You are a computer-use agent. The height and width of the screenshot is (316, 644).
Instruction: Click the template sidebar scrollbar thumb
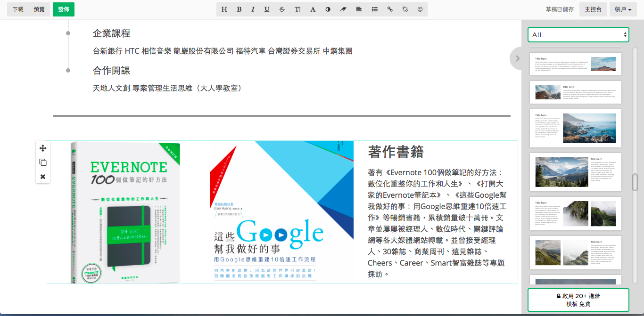pos(635,182)
